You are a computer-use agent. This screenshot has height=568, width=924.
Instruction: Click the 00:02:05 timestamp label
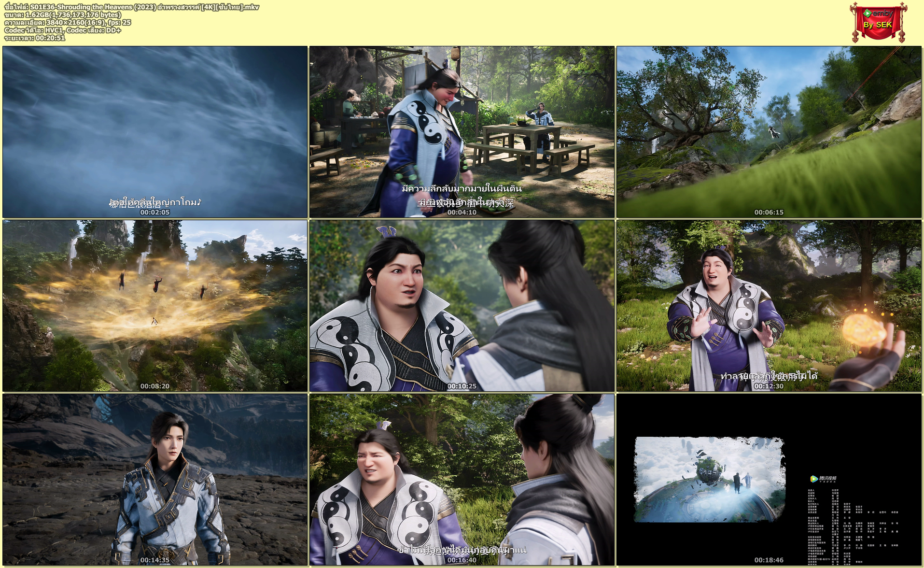[x=155, y=212]
